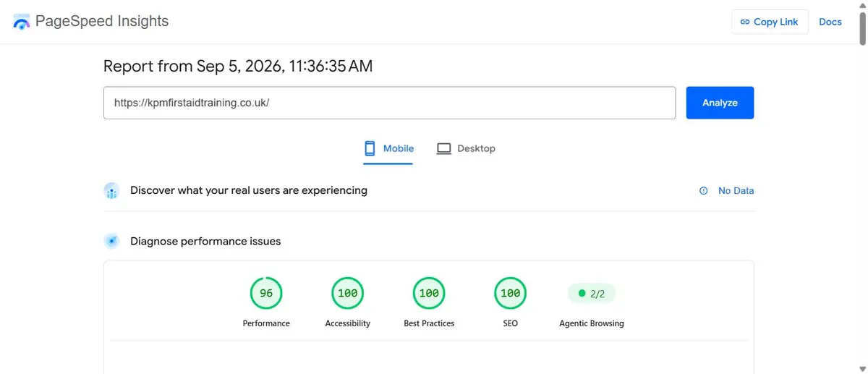Click 'Diagnose performance issues' heading
Screen dimensions: 868x374
pos(205,241)
